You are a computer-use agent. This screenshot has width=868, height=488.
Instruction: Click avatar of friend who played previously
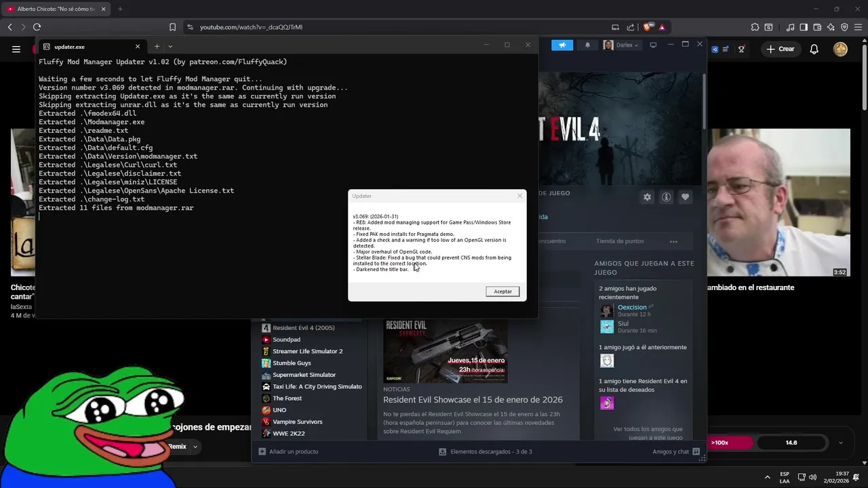pyautogui.click(x=607, y=361)
